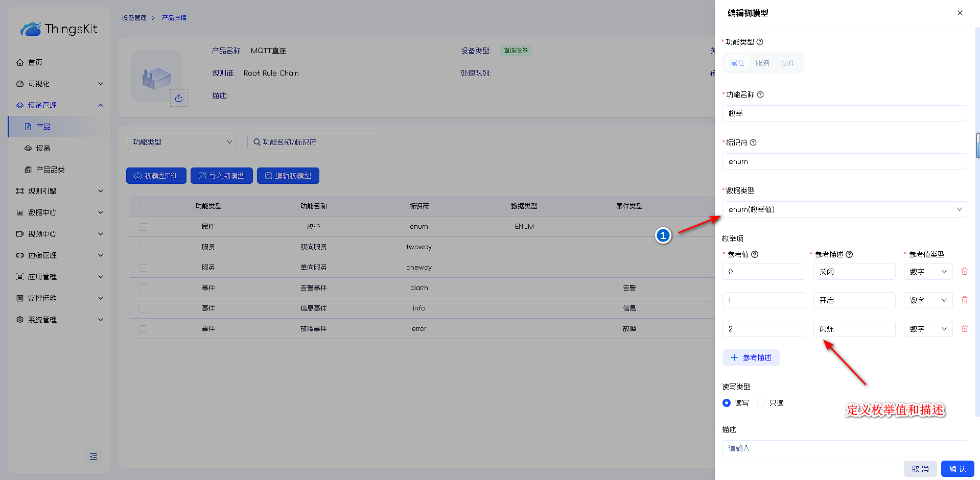Open the 功能类型 filter dropdown
This screenshot has height=480, width=980.
tap(182, 142)
